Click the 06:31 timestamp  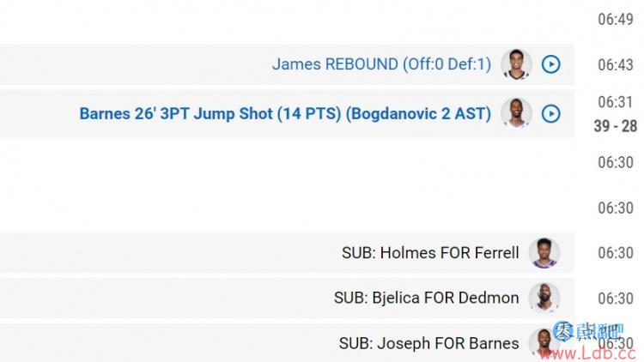(616, 102)
